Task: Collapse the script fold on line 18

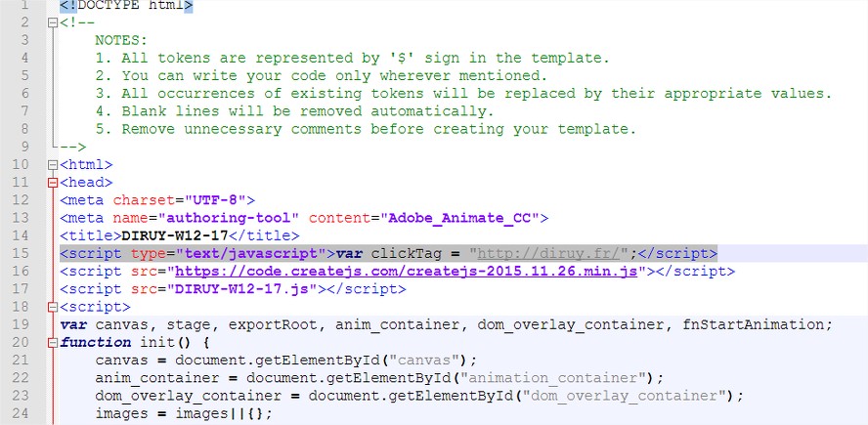Action: pyautogui.click(x=53, y=307)
